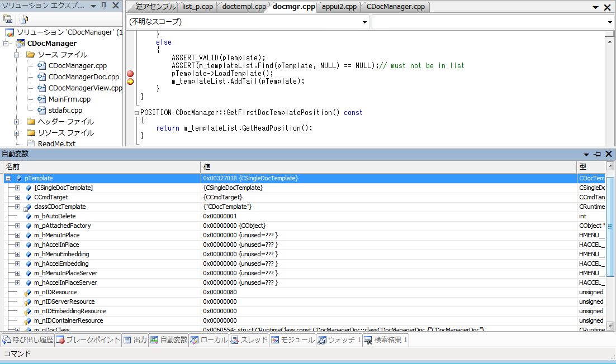616x364 pixels.
Task: Click the pin icon of Solution Explorer panel
Action: [104, 6]
